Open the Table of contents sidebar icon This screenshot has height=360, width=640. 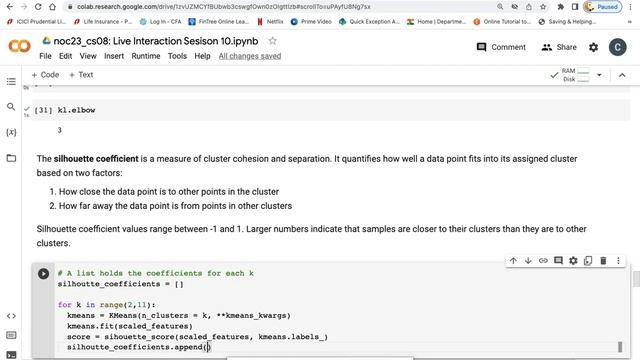11,82
